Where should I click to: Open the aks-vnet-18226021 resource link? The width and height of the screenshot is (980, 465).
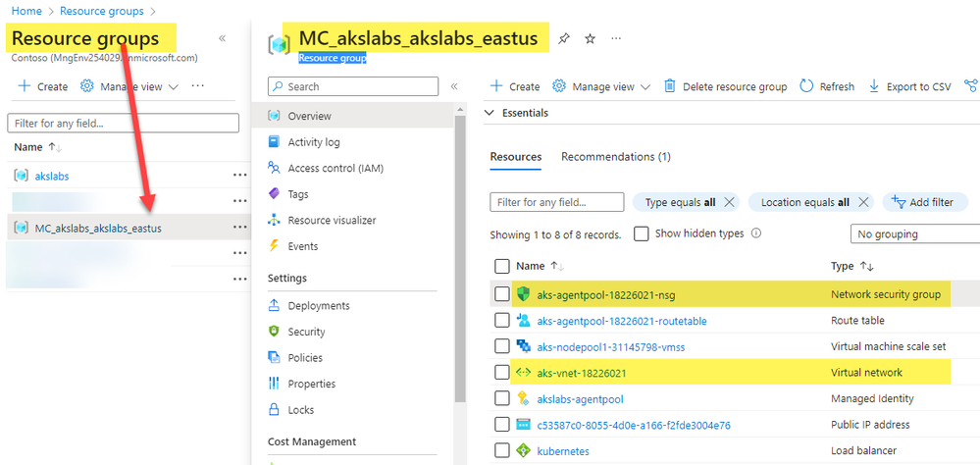(x=582, y=373)
